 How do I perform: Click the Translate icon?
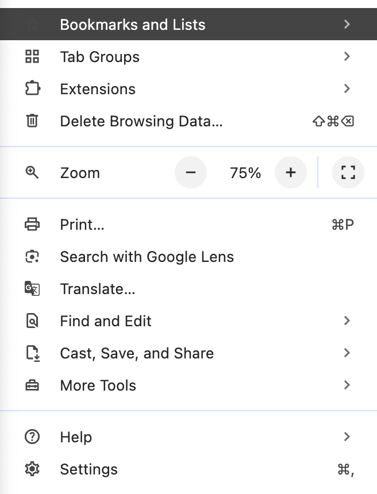coord(32,289)
